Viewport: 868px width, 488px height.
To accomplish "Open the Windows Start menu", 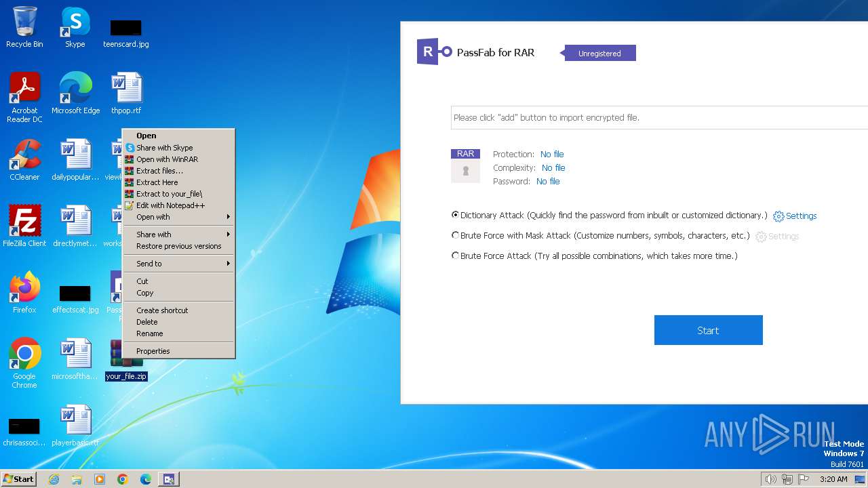I will click(x=18, y=479).
